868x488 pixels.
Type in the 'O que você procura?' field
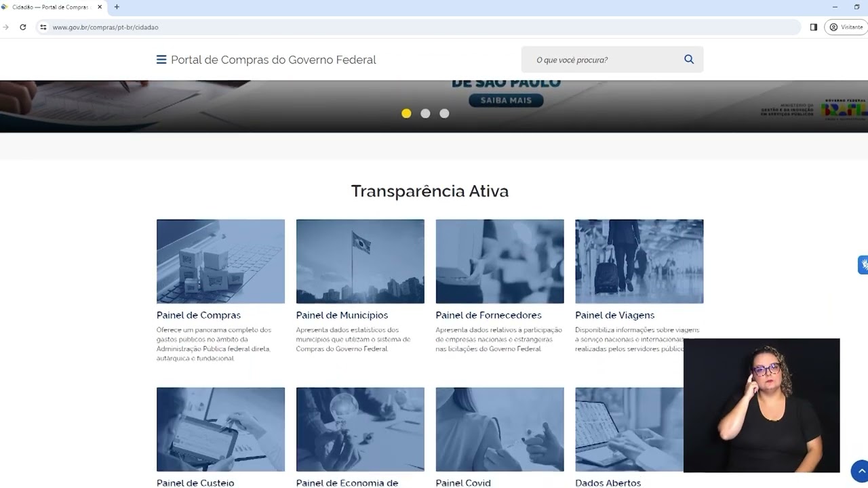coord(604,60)
